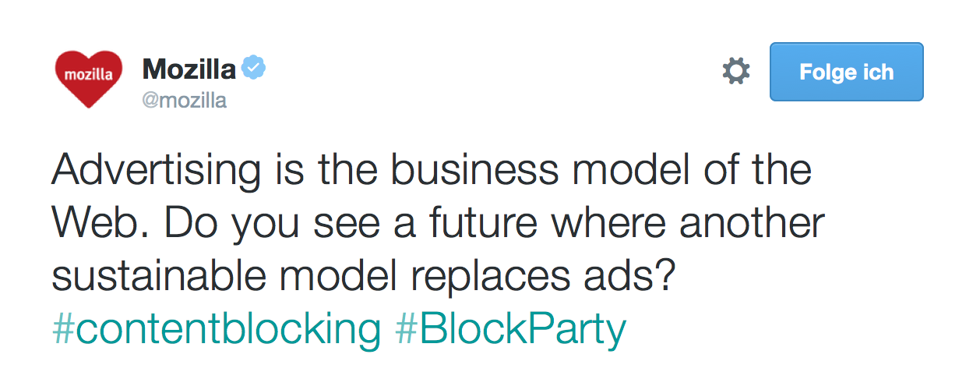
Task: Open the #BlockParty hashtag link
Action: coord(510,329)
